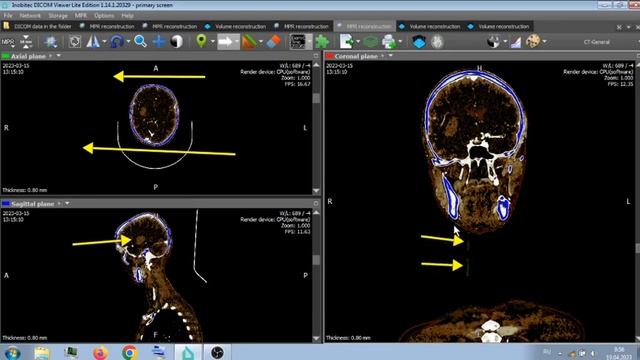
Task: Open OBS Studio from the taskbar
Action: point(217,352)
